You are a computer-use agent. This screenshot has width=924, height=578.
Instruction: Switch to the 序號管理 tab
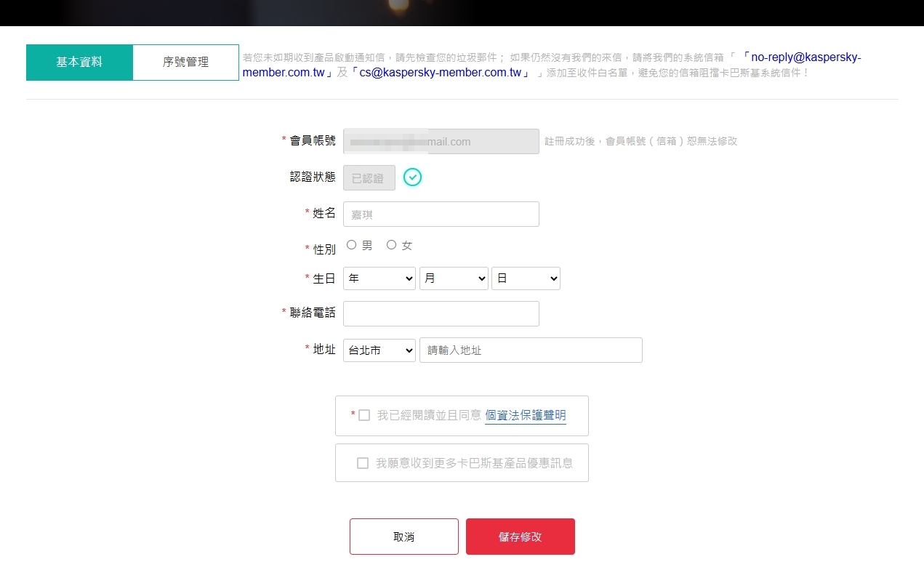[185, 63]
